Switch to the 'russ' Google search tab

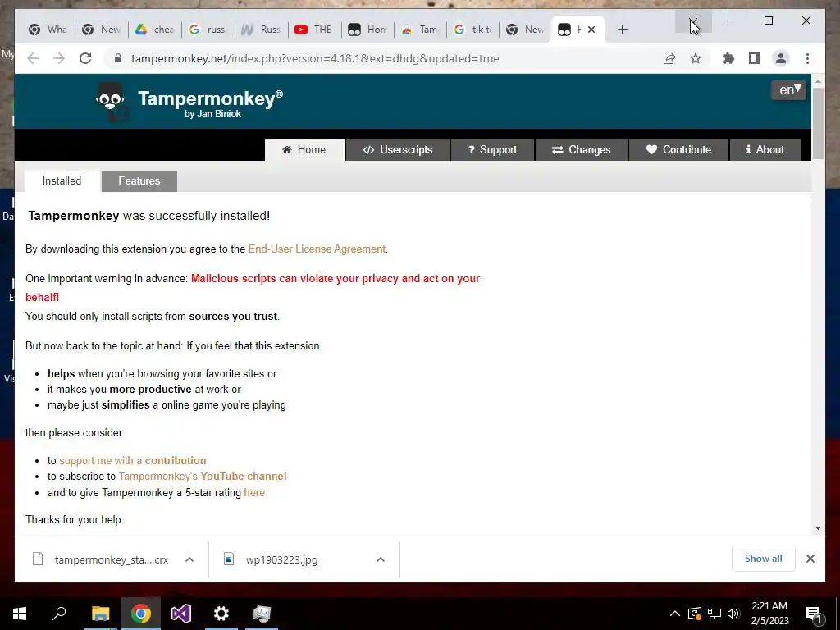208,30
